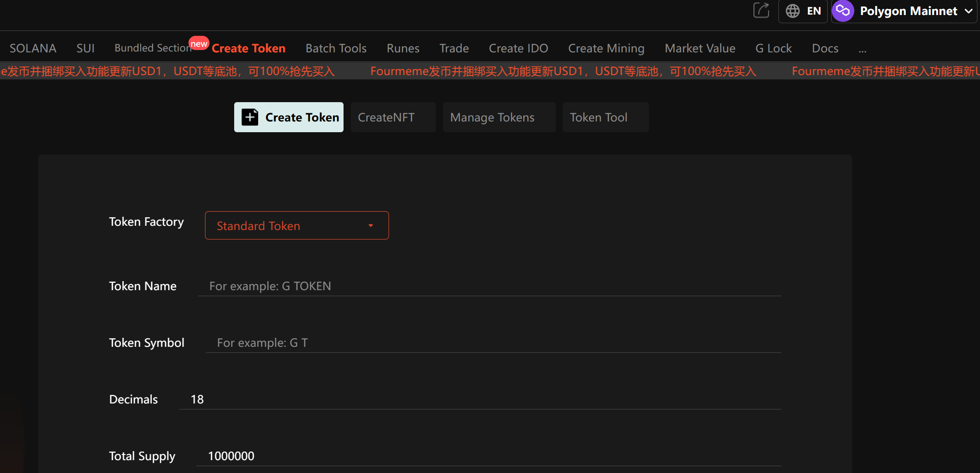The image size is (980, 473).
Task: Click the red 'new' badge
Action: pos(199,44)
